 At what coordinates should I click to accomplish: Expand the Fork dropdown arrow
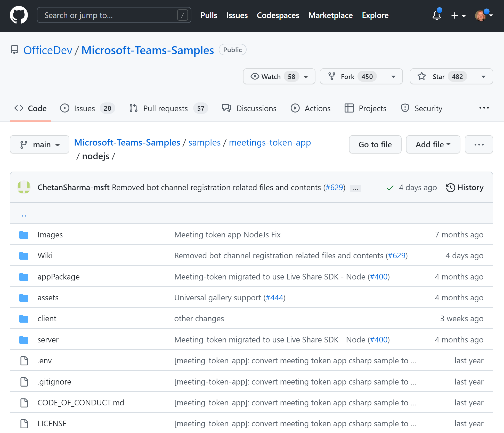point(393,77)
